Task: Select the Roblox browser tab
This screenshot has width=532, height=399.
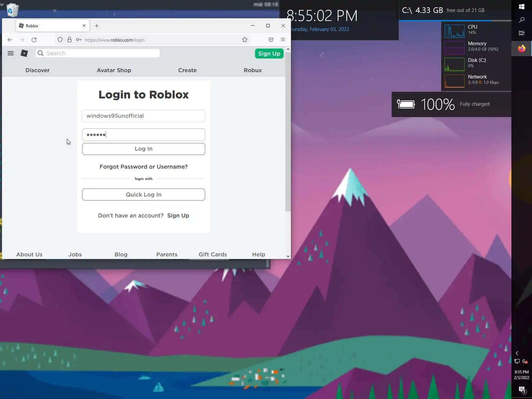Action: 53,26
